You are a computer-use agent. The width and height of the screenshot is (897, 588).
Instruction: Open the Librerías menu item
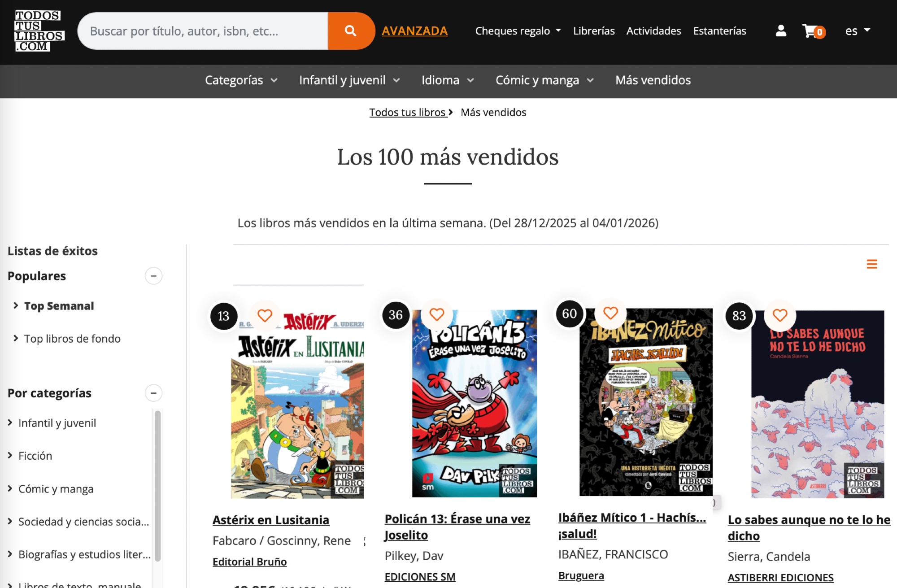594,31
